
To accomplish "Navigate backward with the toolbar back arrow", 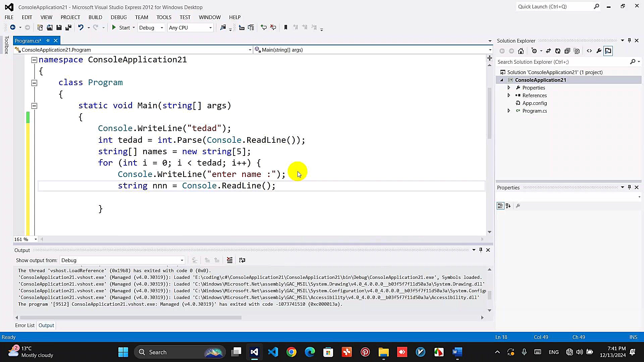I will click(13, 27).
